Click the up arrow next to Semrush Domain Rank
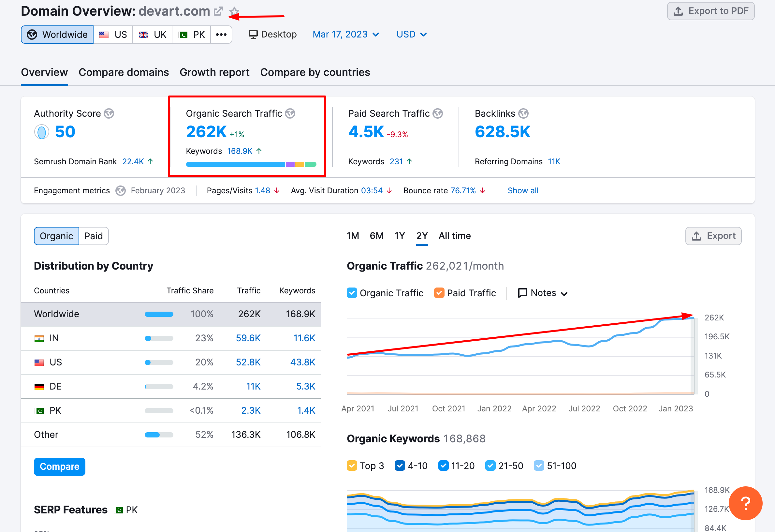 coord(150,162)
